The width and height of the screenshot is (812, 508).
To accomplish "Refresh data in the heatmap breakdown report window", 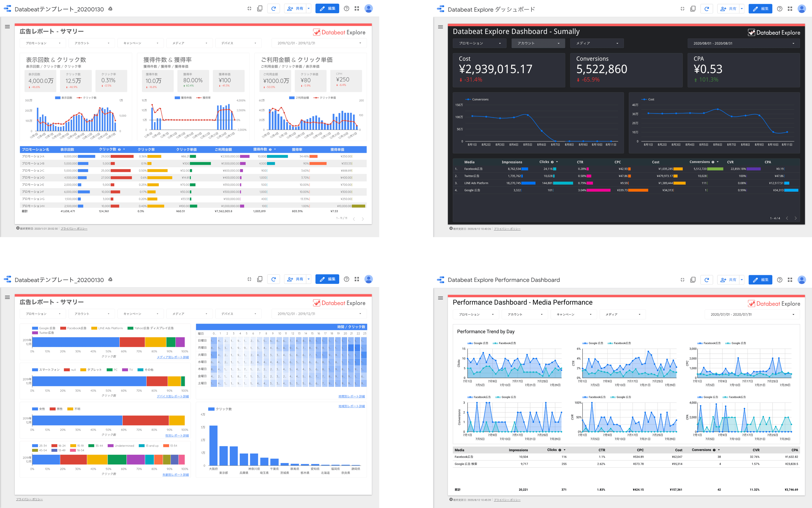I will pos(273,279).
